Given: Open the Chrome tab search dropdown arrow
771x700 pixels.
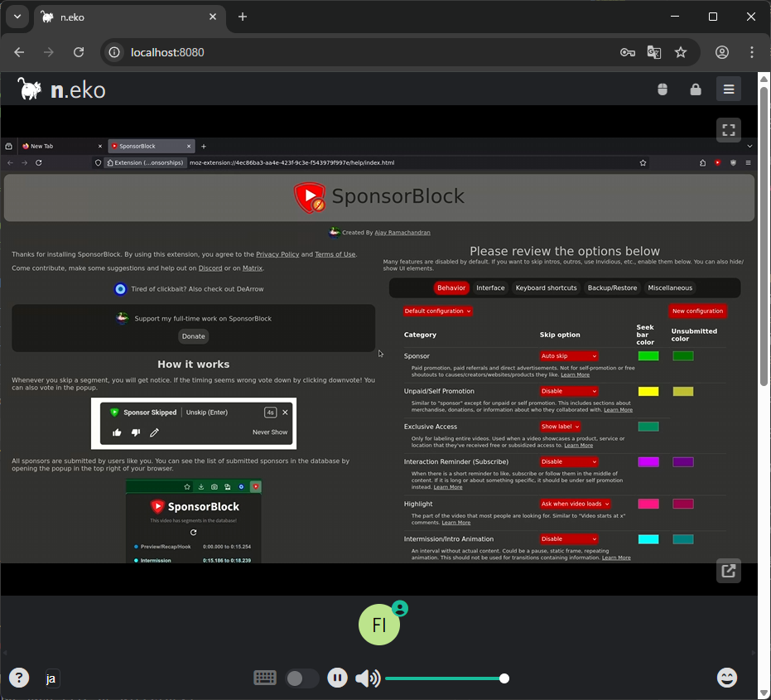Looking at the screenshot, I should (17, 17).
